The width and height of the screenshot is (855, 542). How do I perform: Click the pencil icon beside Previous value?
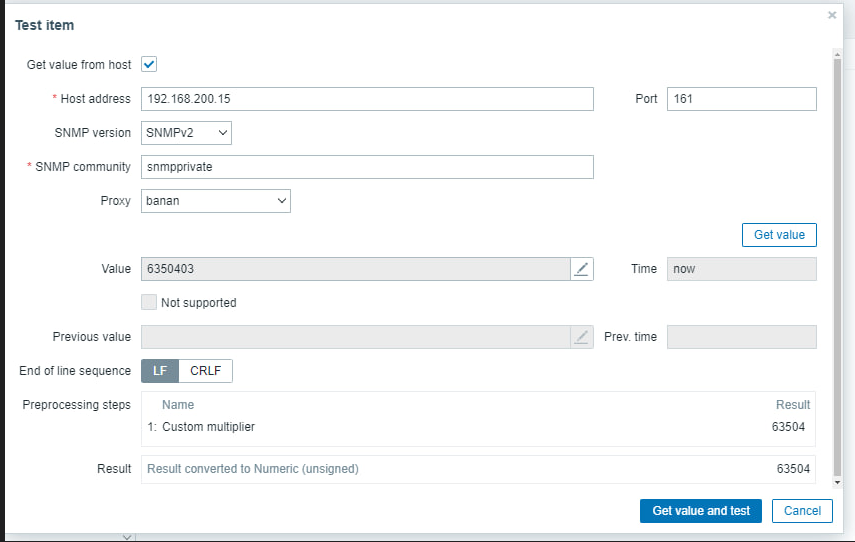(582, 337)
